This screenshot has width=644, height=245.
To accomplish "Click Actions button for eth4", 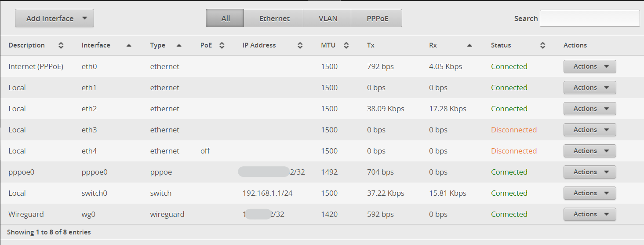I will (x=589, y=151).
